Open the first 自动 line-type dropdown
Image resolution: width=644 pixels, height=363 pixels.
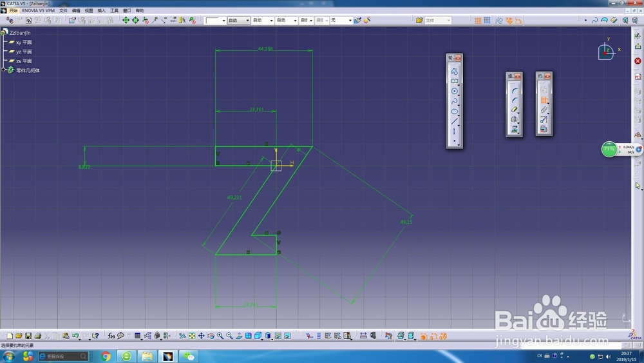(239, 20)
